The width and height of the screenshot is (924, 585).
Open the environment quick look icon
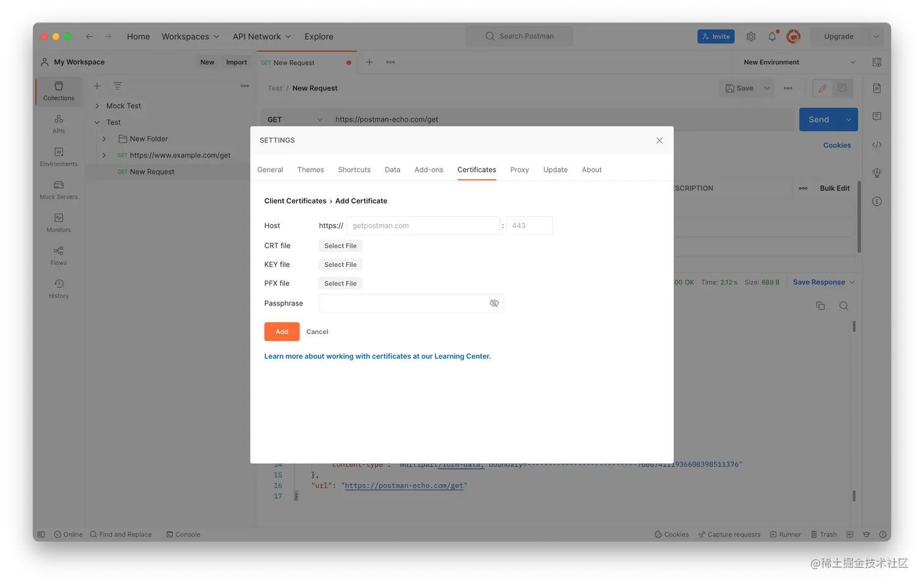point(877,62)
